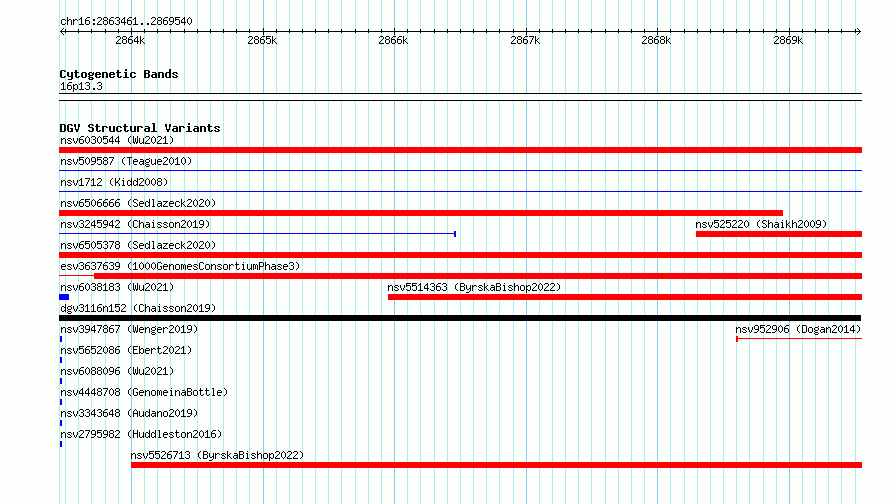890x504 pixels.
Task: Select the 16p13.3 band label
Action: pyautogui.click(x=81, y=86)
